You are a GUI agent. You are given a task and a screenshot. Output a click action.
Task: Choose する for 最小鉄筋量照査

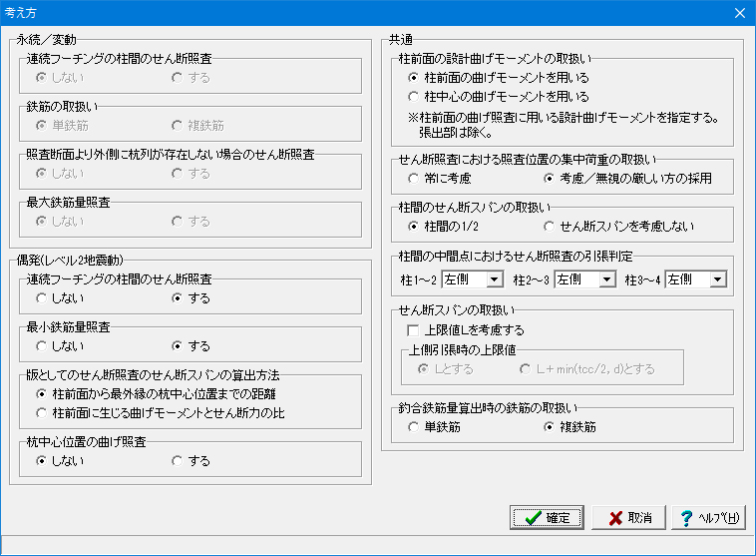pyautogui.click(x=190, y=346)
